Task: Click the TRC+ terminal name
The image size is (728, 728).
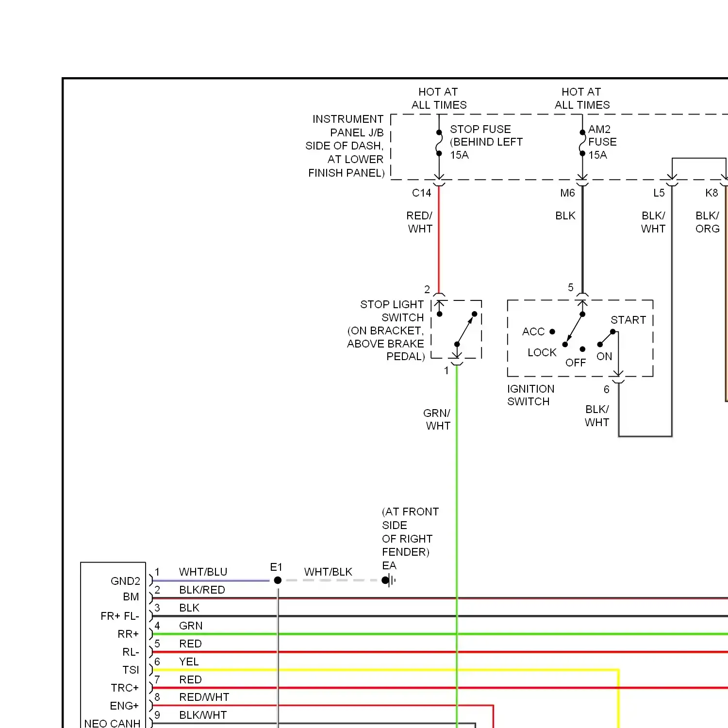Action: coord(125,688)
